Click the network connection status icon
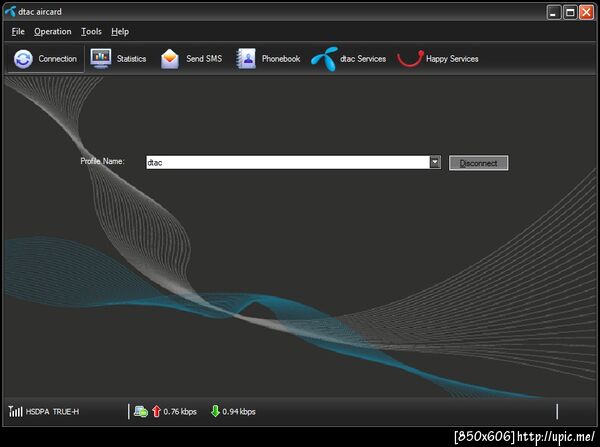600x447 pixels. 141,411
